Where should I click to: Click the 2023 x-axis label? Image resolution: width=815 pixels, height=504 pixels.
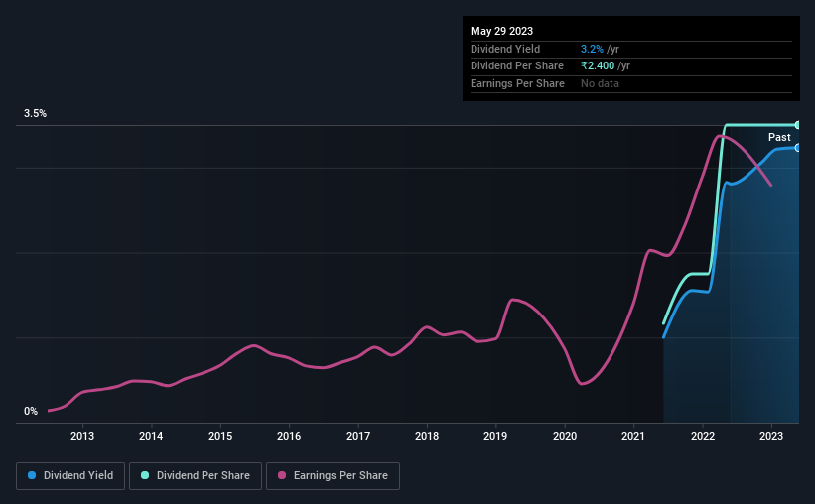771,436
